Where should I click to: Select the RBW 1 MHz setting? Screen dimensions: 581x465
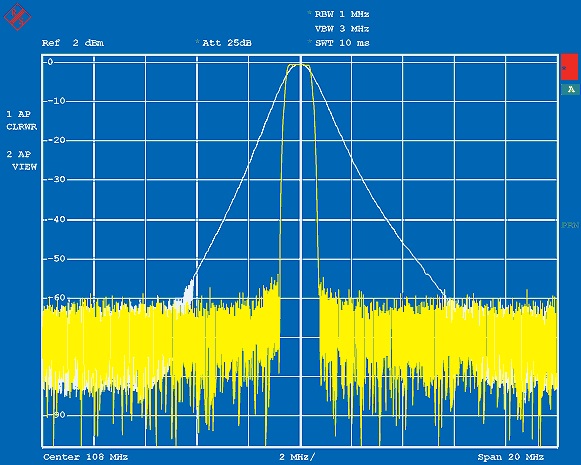342,14
